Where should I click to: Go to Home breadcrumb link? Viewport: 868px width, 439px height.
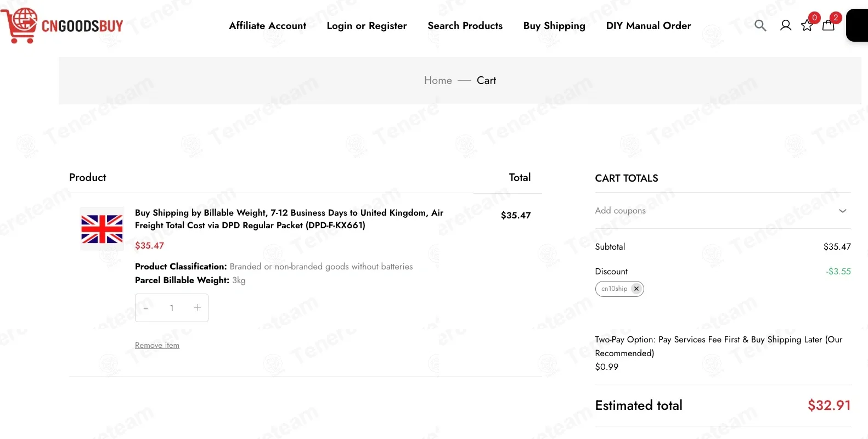(438, 81)
